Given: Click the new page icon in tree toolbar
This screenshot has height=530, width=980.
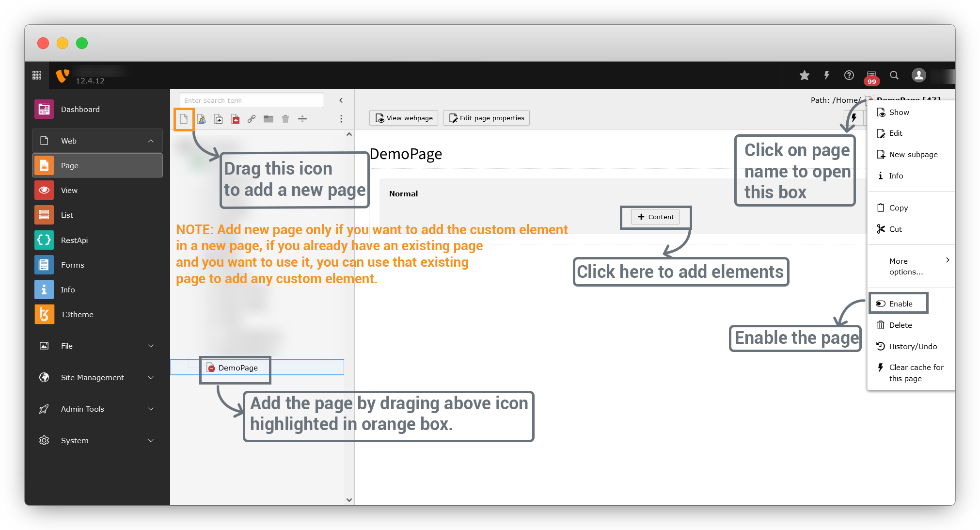Looking at the screenshot, I should [x=184, y=119].
